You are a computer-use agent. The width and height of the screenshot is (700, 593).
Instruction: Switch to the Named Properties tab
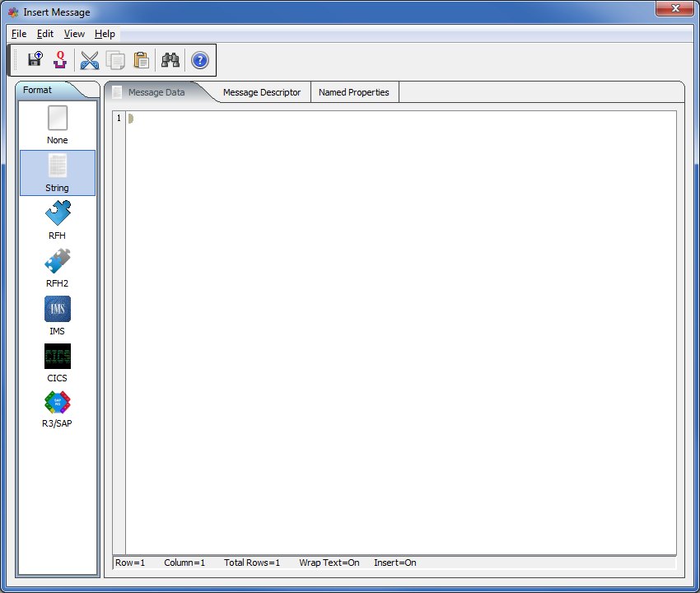click(354, 92)
